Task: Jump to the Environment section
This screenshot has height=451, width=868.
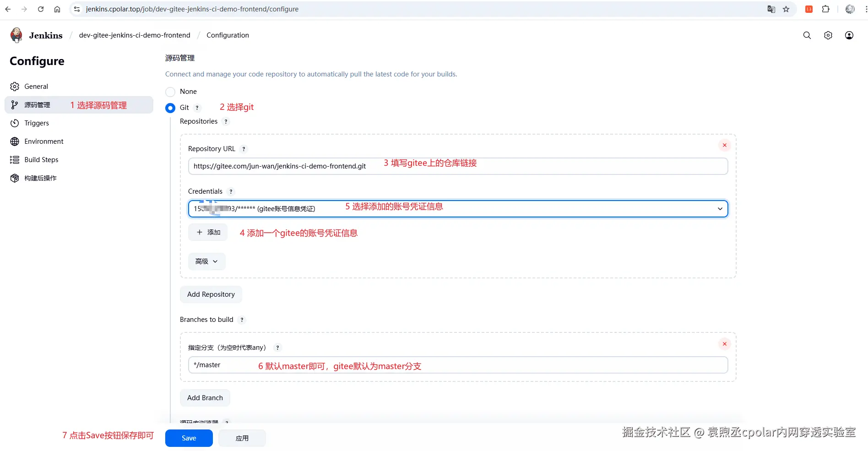Action: point(79,141)
